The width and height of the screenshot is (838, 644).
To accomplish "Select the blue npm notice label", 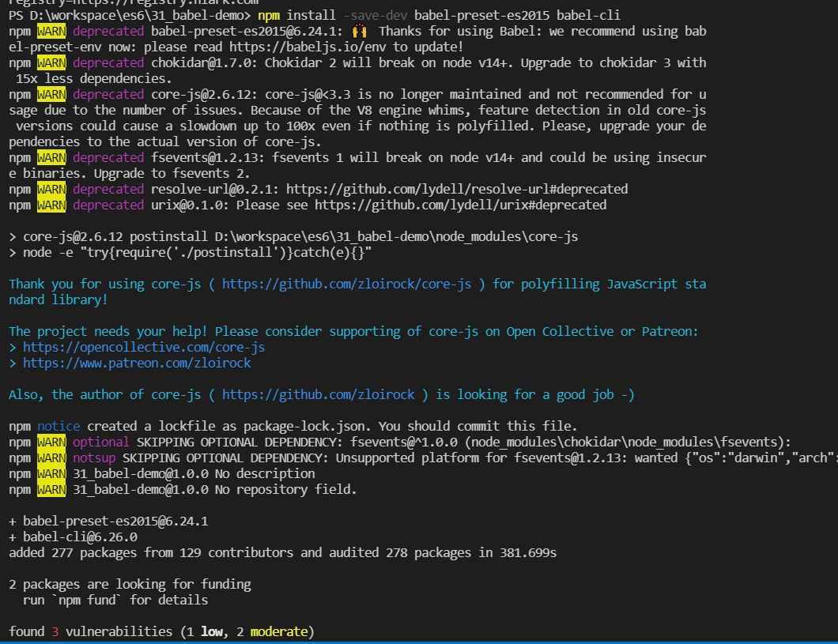I will 59,425.
